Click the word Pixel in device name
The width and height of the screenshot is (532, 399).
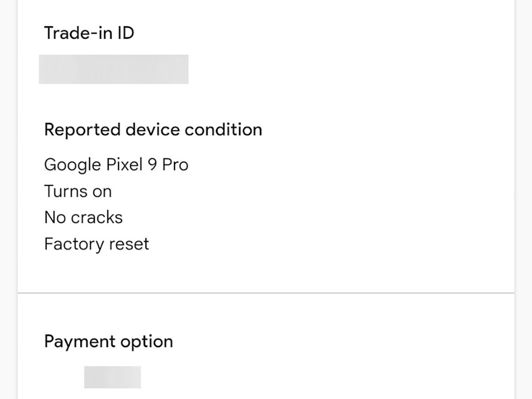tap(124, 165)
